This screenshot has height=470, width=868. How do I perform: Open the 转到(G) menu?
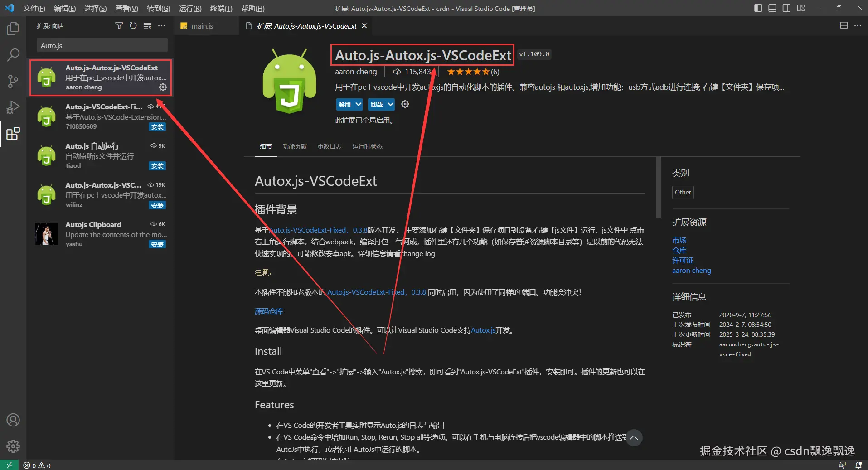(x=159, y=9)
